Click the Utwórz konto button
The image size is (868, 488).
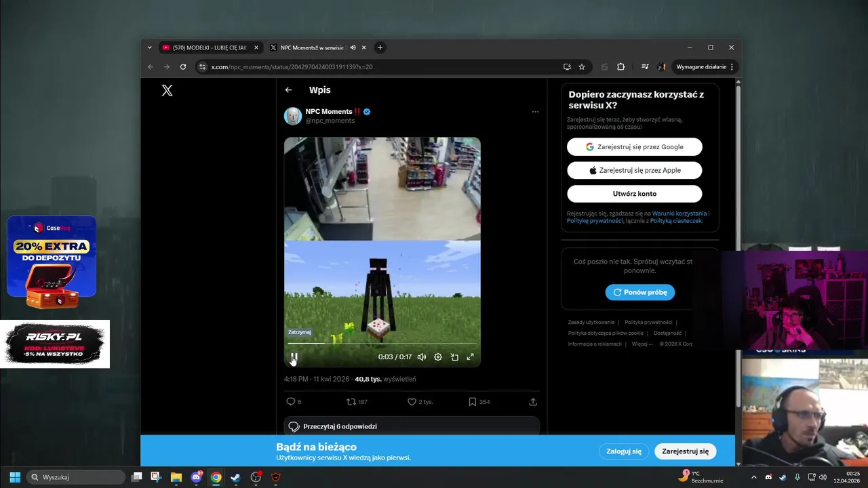point(635,194)
